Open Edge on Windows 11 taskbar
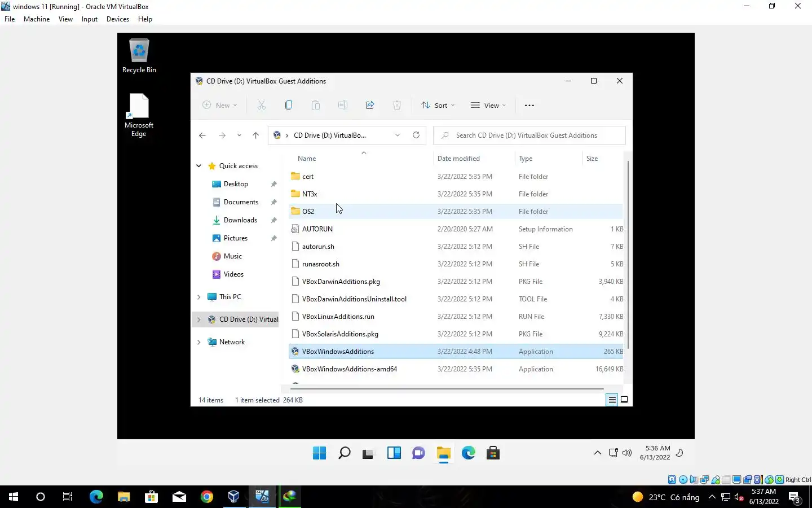The image size is (812, 508). pyautogui.click(x=468, y=453)
